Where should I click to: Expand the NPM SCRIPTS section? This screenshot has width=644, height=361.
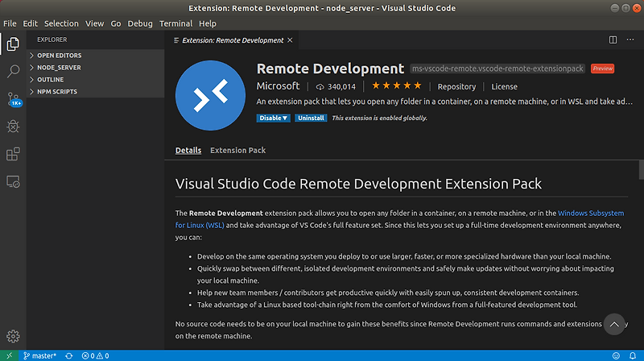[x=95, y=92]
